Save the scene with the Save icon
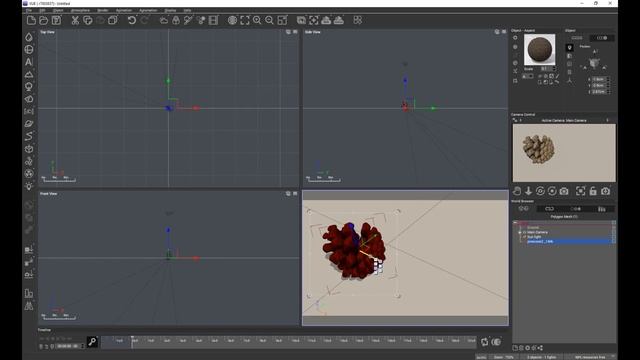Screen dimensions: 640x360 pyautogui.click(x=56, y=20)
